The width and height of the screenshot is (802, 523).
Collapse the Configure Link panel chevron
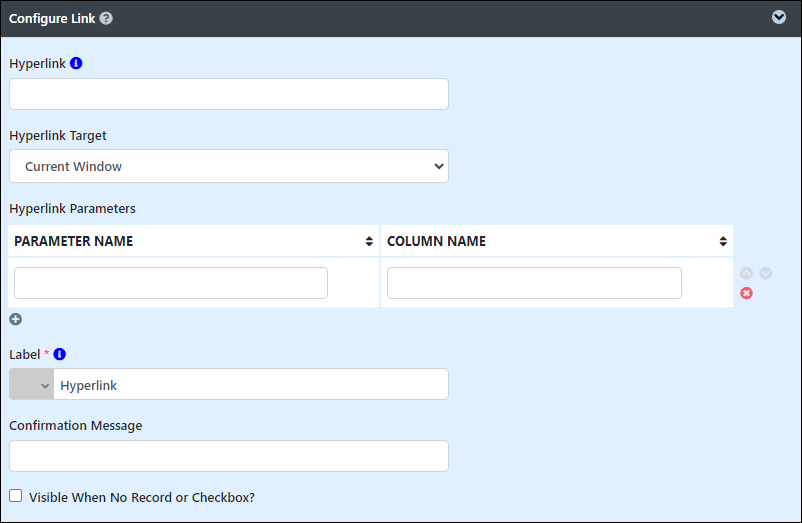[x=778, y=17]
